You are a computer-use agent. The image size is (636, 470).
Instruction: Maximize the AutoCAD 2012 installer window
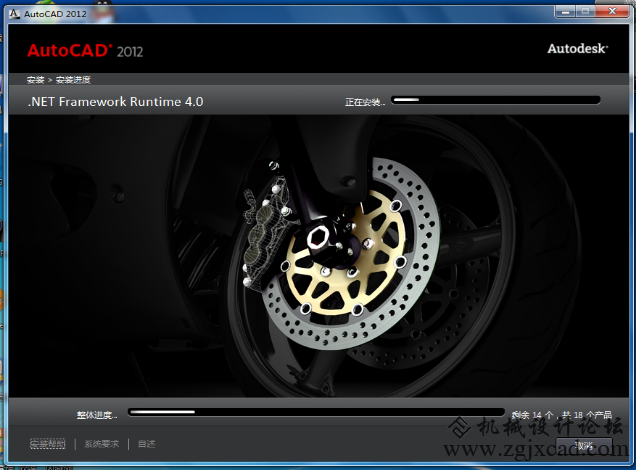point(585,12)
